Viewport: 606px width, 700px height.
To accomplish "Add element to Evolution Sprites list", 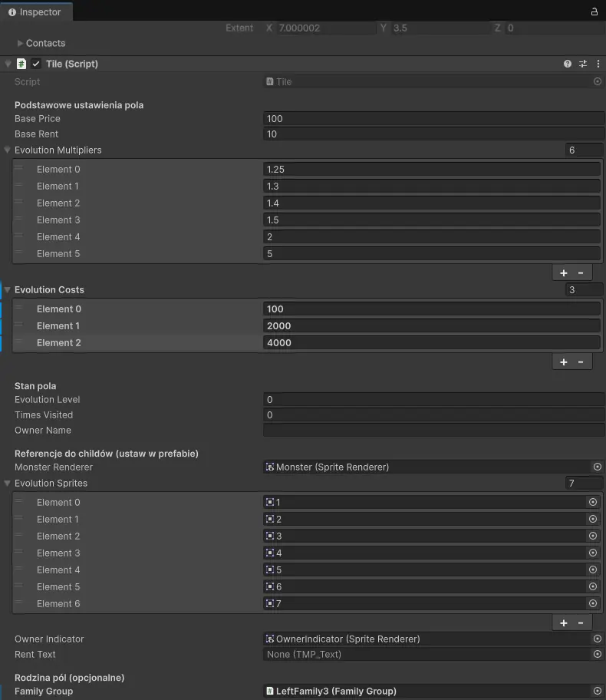I will tap(564, 622).
